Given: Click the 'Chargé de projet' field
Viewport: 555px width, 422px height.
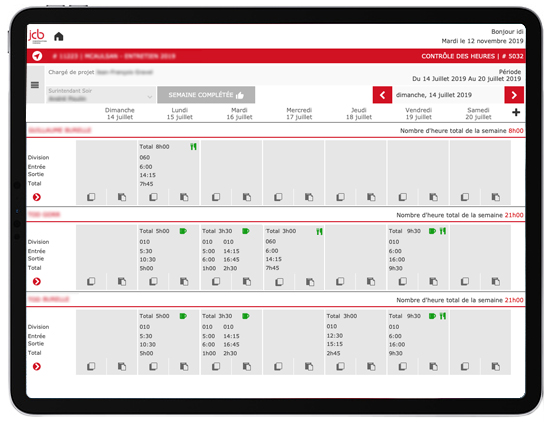Looking at the screenshot, I should tap(100, 72).
